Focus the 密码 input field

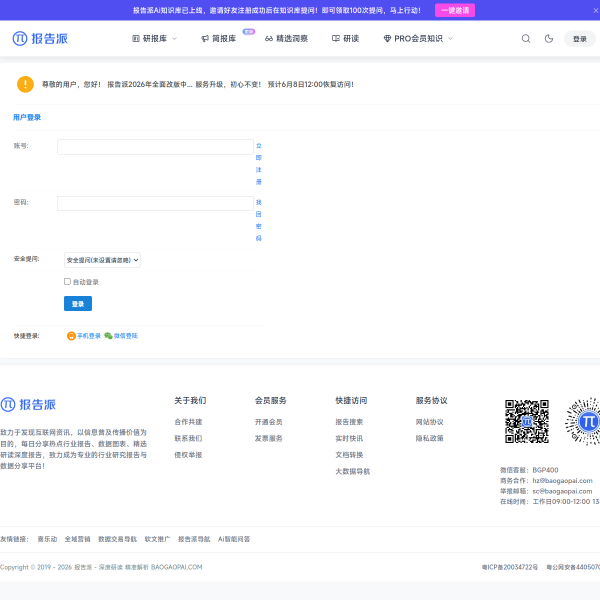[155, 203]
